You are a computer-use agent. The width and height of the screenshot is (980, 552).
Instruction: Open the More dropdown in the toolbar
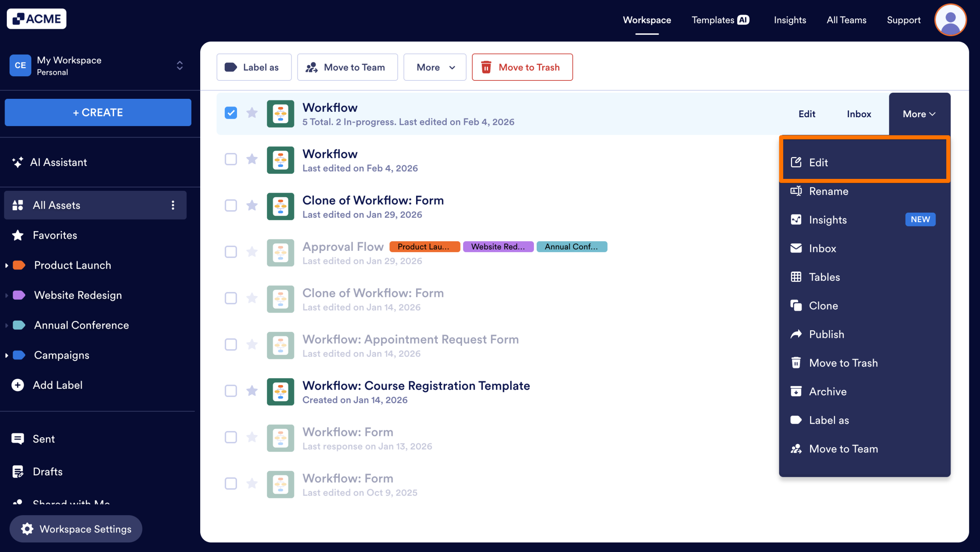pos(434,67)
